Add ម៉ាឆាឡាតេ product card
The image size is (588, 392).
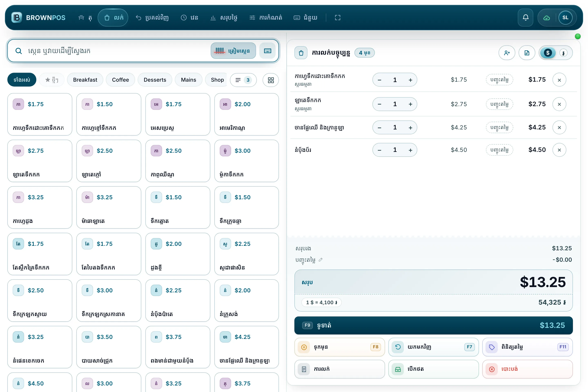tap(109, 207)
